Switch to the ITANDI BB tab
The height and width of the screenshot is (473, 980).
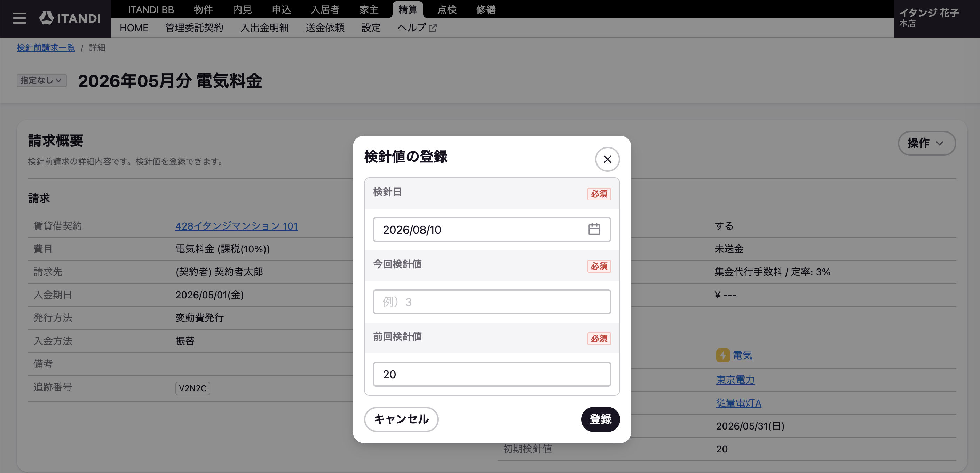click(x=151, y=9)
